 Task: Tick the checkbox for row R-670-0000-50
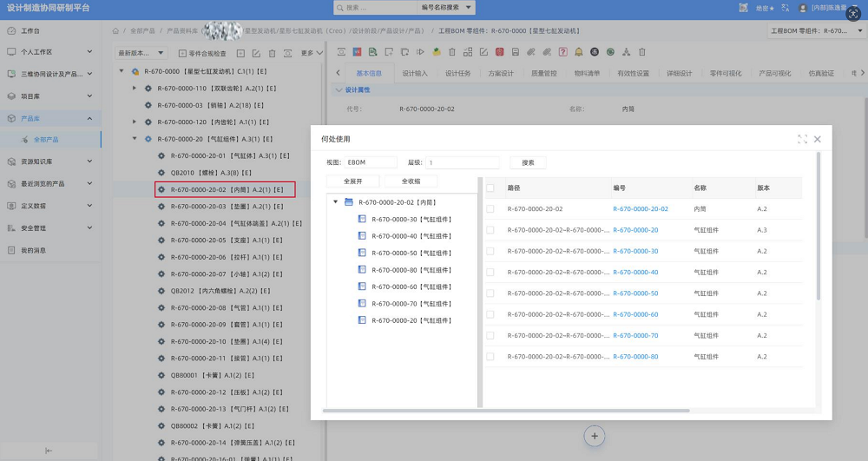click(490, 293)
